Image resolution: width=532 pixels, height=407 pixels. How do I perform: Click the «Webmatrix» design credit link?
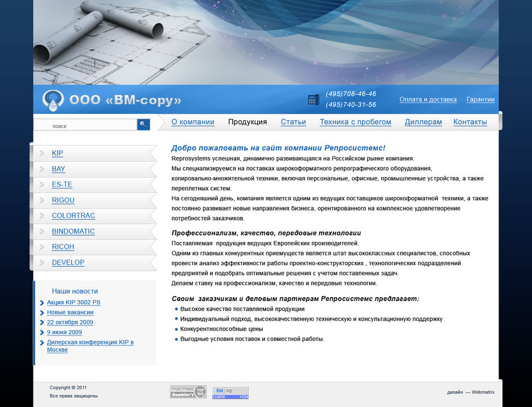pos(482,392)
